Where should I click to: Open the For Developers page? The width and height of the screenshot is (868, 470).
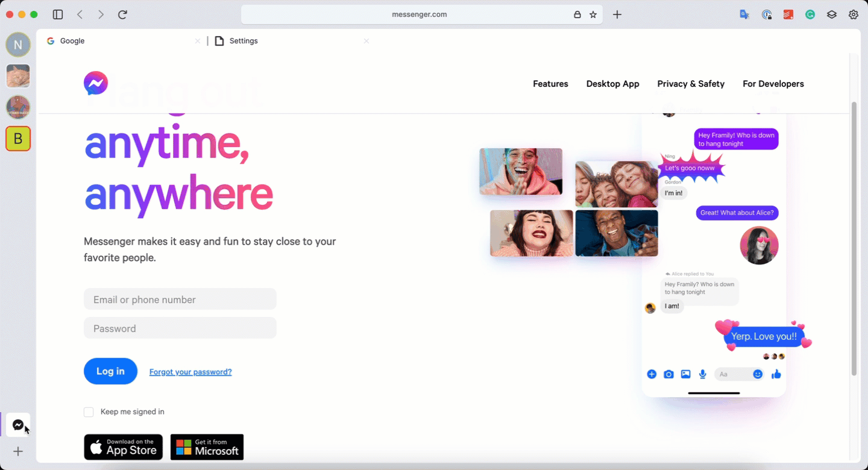[773, 84]
